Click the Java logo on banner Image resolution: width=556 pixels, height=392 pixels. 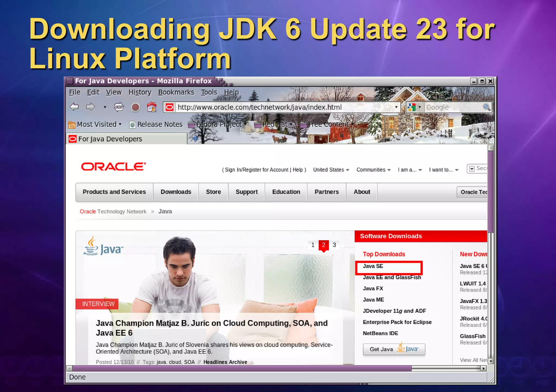click(x=103, y=246)
